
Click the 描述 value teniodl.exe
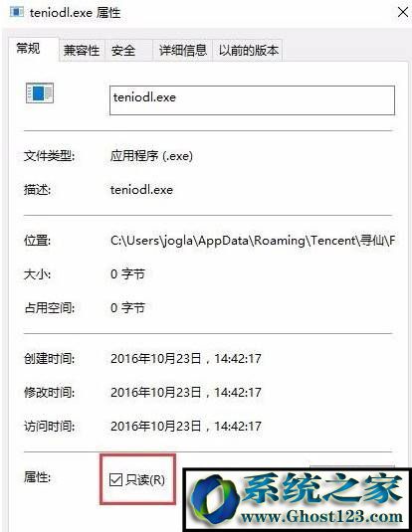(141, 190)
